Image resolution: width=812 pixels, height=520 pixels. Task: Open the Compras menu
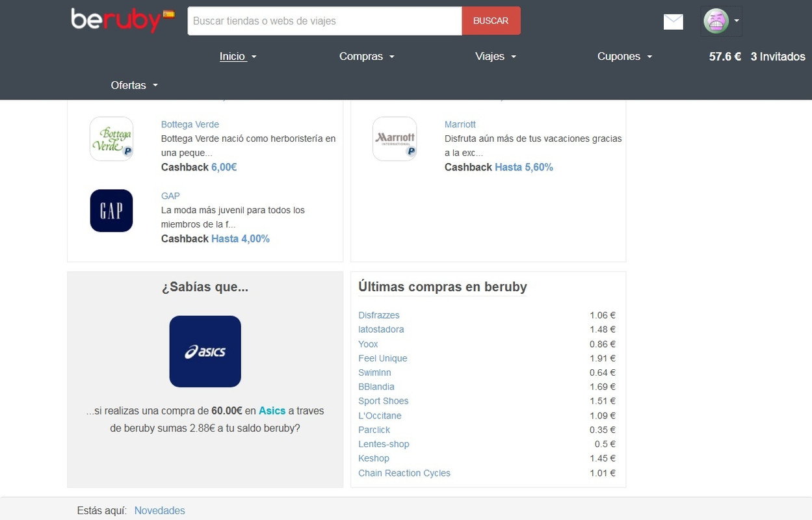[x=361, y=57]
